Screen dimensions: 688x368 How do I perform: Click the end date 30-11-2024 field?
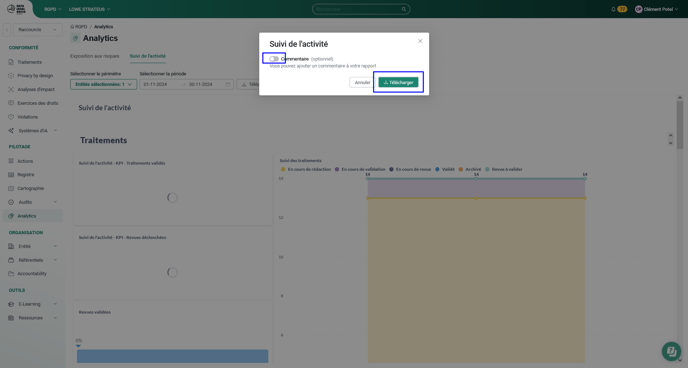pos(201,84)
